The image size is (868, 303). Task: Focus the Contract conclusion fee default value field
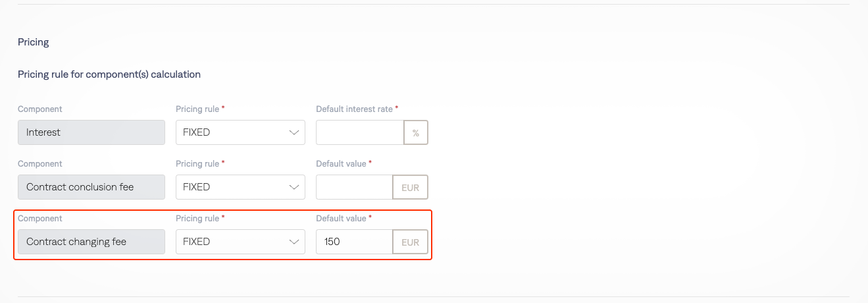click(354, 187)
